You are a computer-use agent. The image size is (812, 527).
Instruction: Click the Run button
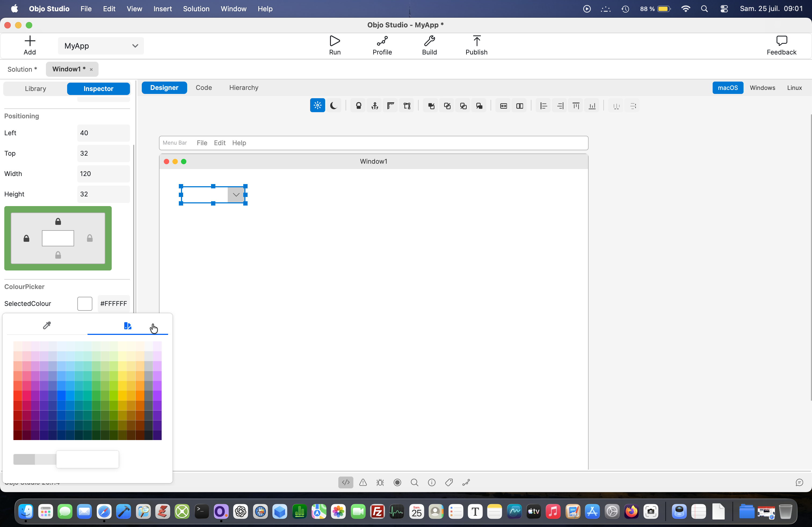click(335, 45)
